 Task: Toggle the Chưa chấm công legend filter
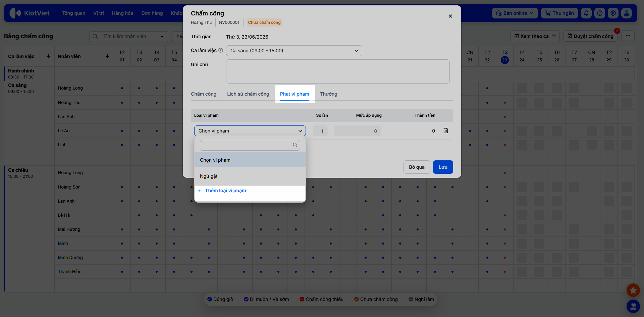coord(376,299)
